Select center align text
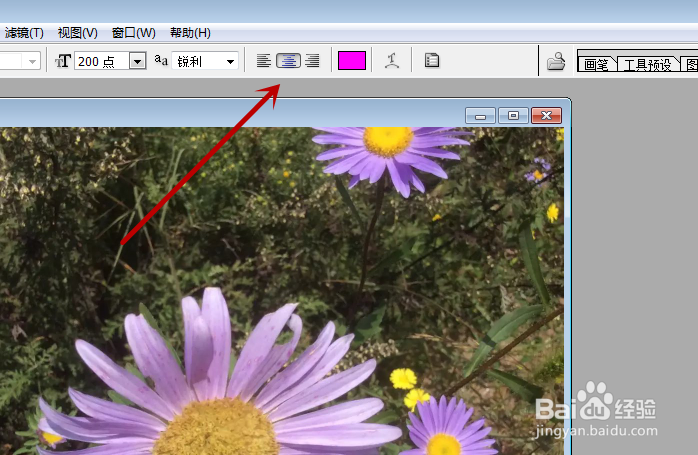 [288, 61]
